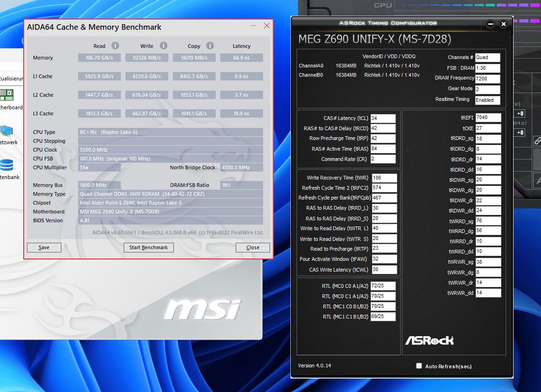Enable the Auto Refresh(sec) checkbox
The image size is (541, 392).
pyautogui.click(x=419, y=366)
